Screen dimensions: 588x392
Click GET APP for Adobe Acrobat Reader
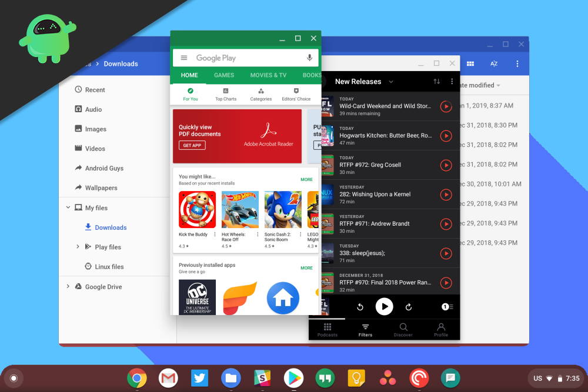192,145
